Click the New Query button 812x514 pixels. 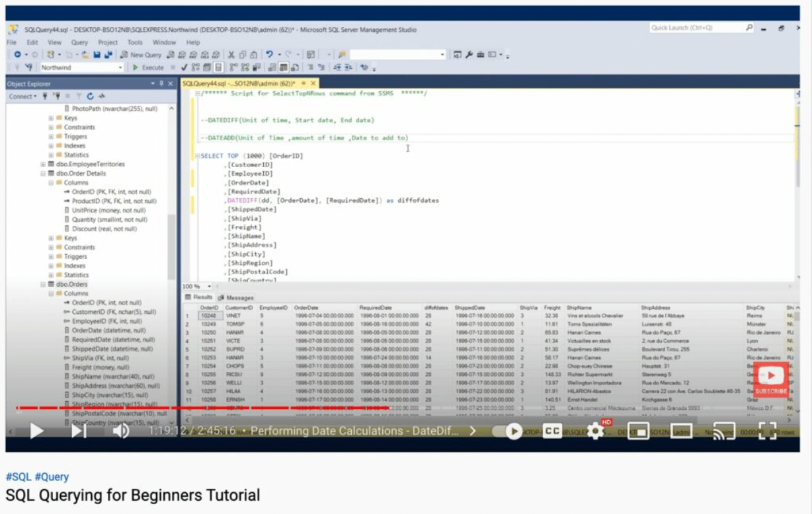pos(140,55)
